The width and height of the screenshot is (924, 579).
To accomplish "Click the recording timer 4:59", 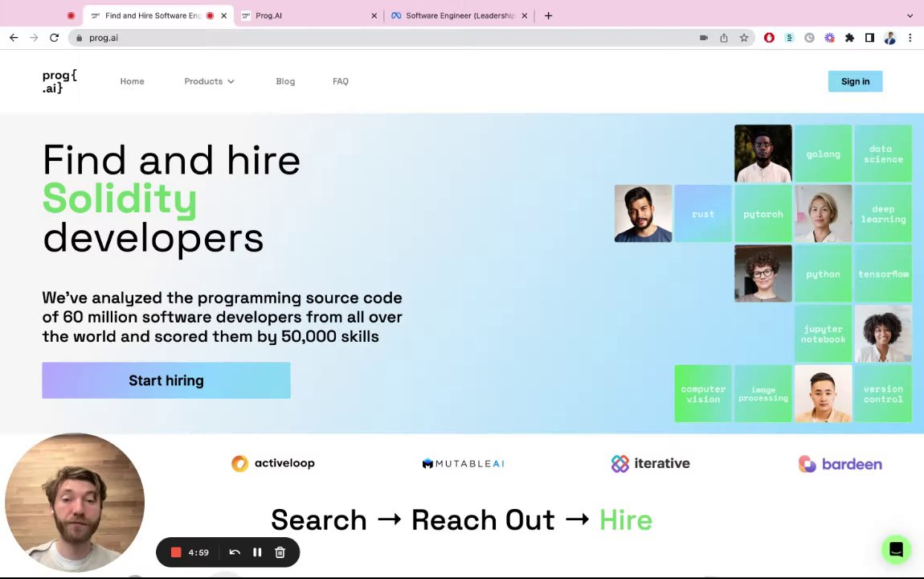I will 198,552.
